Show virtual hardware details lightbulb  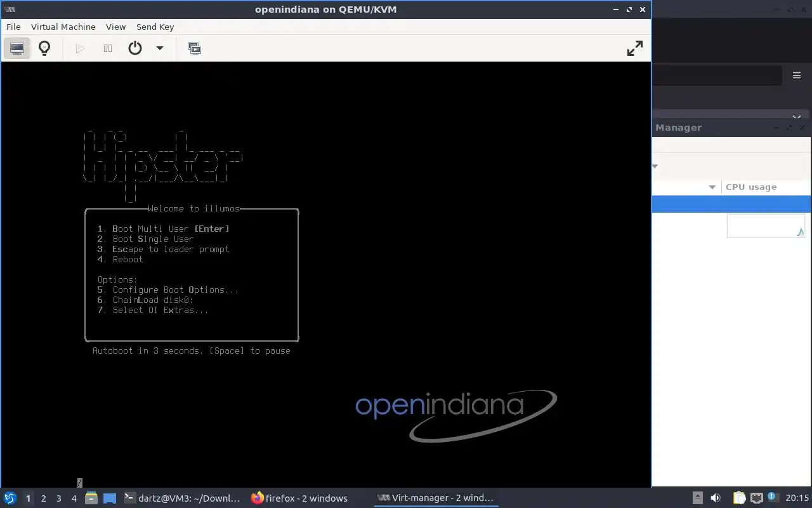click(44, 48)
